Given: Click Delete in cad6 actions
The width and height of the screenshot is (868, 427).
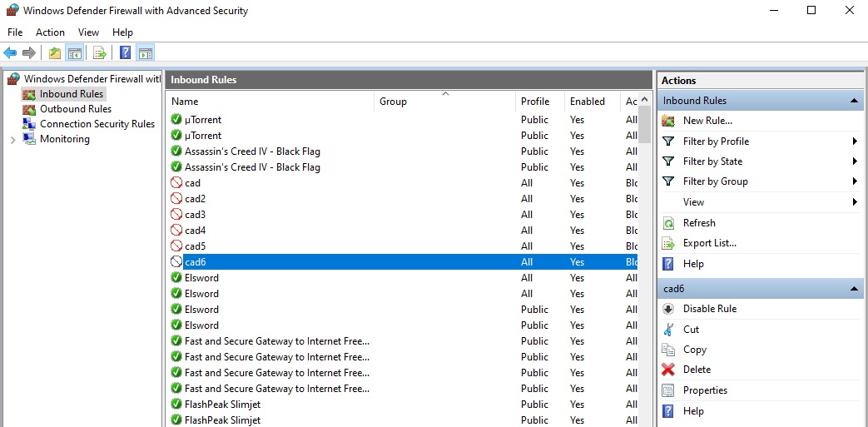Looking at the screenshot, I should pos(697,370).
